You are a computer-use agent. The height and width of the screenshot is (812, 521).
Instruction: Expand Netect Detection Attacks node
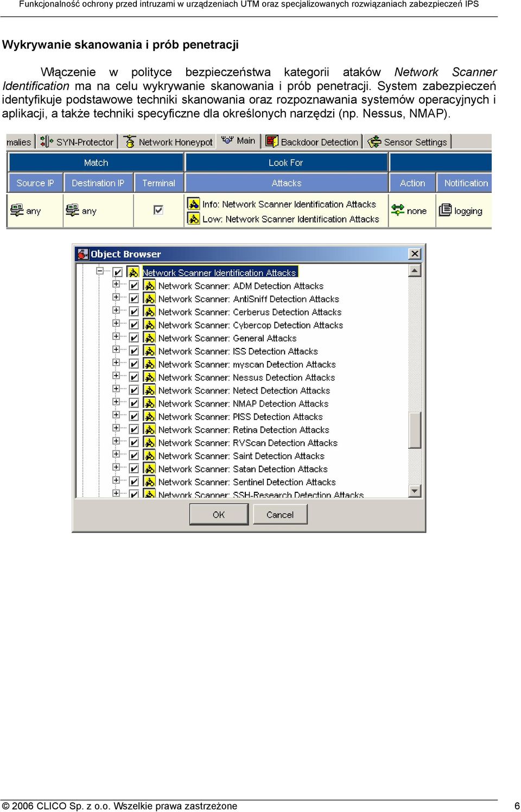point(116,388)
